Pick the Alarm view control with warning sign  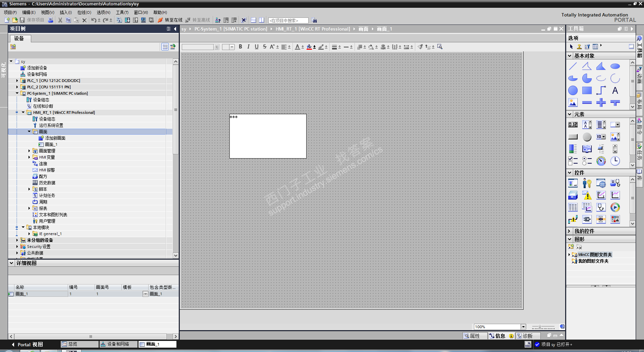point(587,195)
